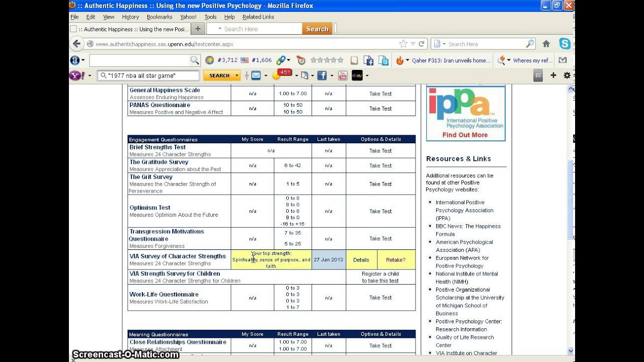Click the Facebook share page icon
Viewport: 644px width, 362px height.
(x=369, y=60)
